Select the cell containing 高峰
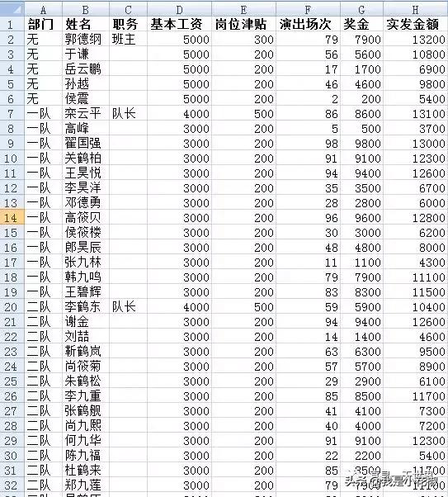The image size is (448, 497). point(86,128)
